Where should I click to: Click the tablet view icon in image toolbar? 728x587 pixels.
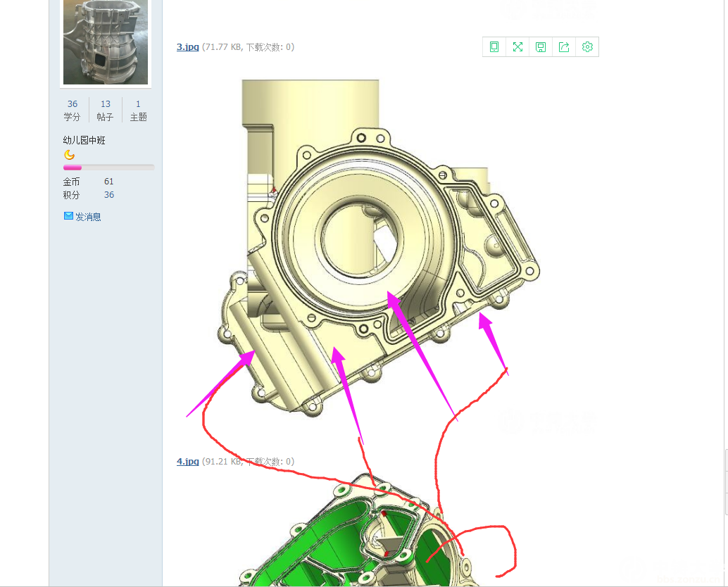coord(494,47)
